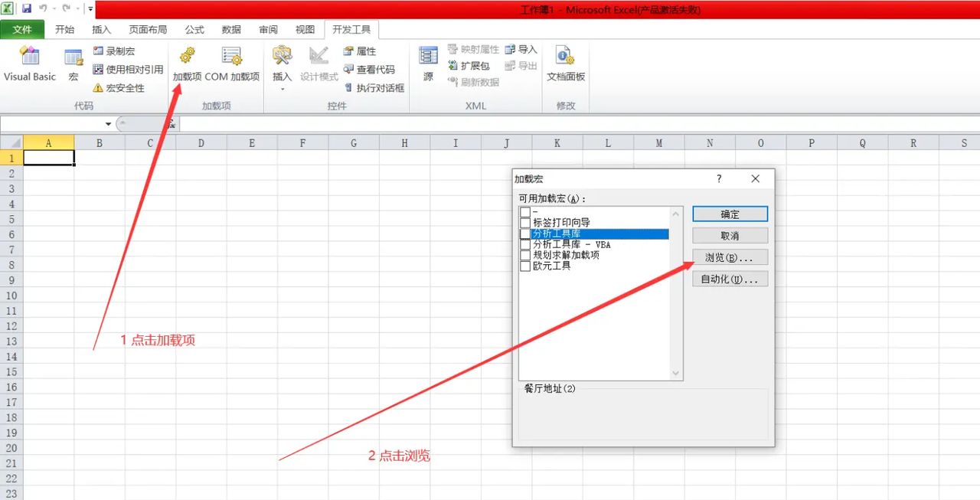Open 宏安全性 macro security settings
980x500 pixels.
(119, 88)
